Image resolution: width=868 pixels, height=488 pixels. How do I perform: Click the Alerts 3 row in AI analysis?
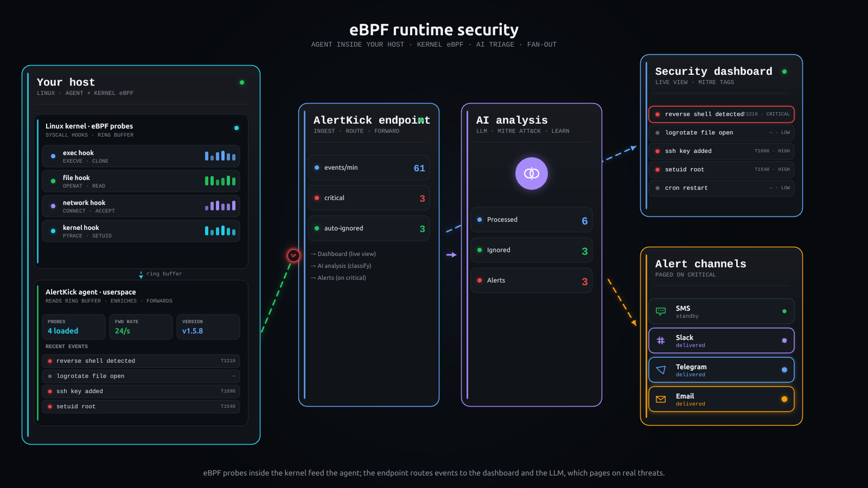(532, 280)
